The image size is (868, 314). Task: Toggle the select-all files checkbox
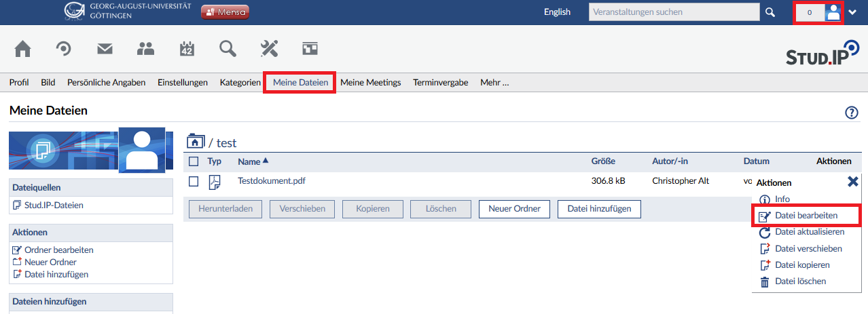pos(194,161)
